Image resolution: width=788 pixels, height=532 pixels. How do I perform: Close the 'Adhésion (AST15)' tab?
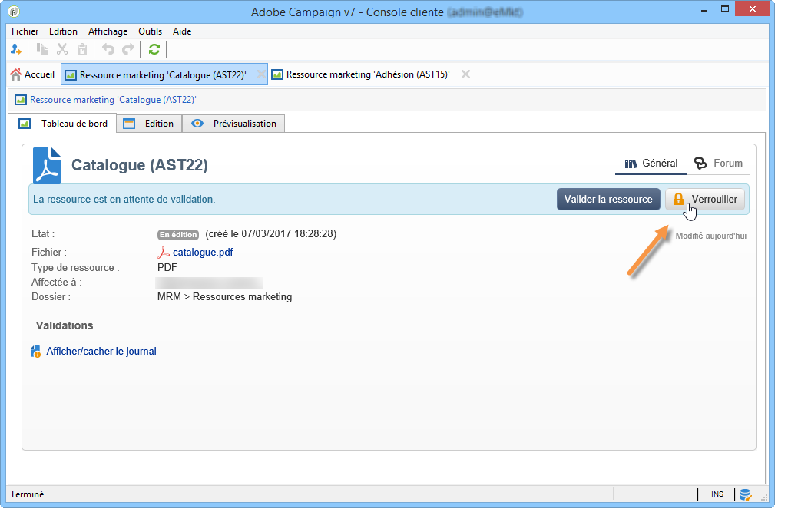pyautogui.click(x=466, y=74)
